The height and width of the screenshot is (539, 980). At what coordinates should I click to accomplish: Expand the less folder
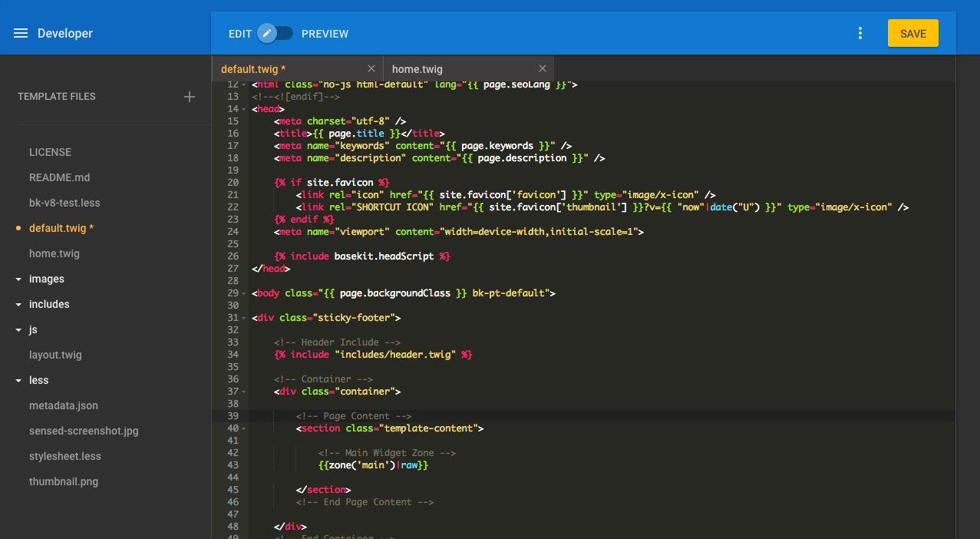click(x=18, y=381)
